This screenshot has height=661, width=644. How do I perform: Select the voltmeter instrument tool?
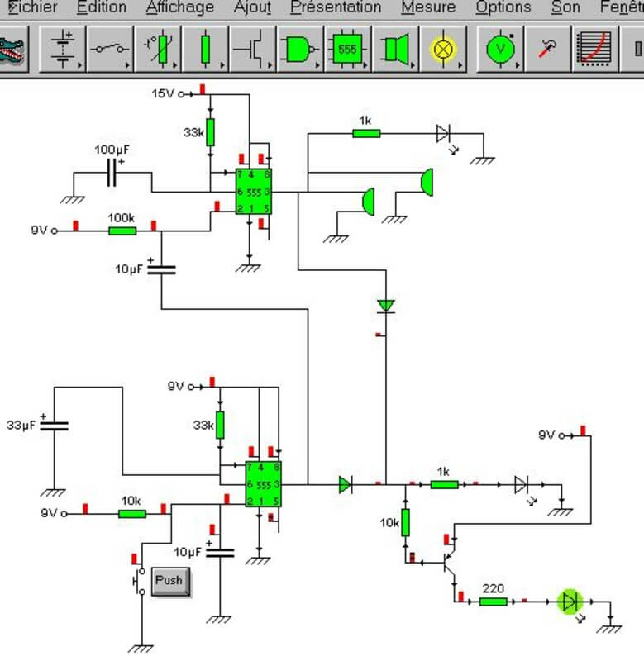pyautogui.click(x=500, y=50)
